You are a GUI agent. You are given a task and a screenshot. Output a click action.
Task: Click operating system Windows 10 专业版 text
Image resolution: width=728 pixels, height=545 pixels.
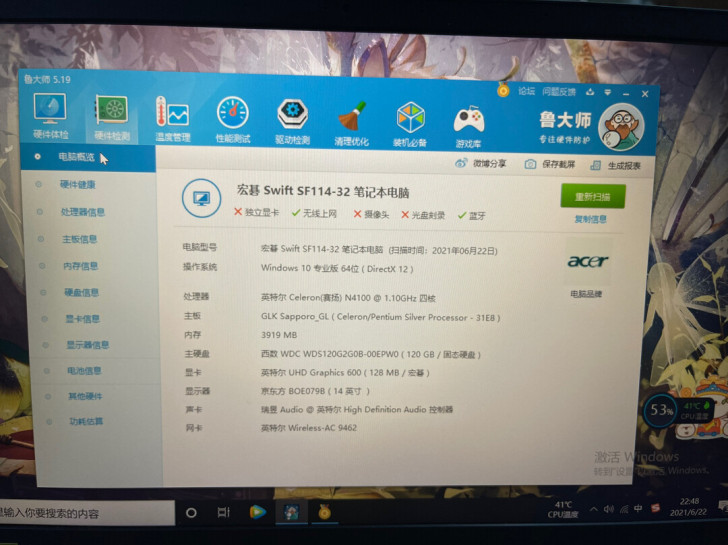pos(337,268)
